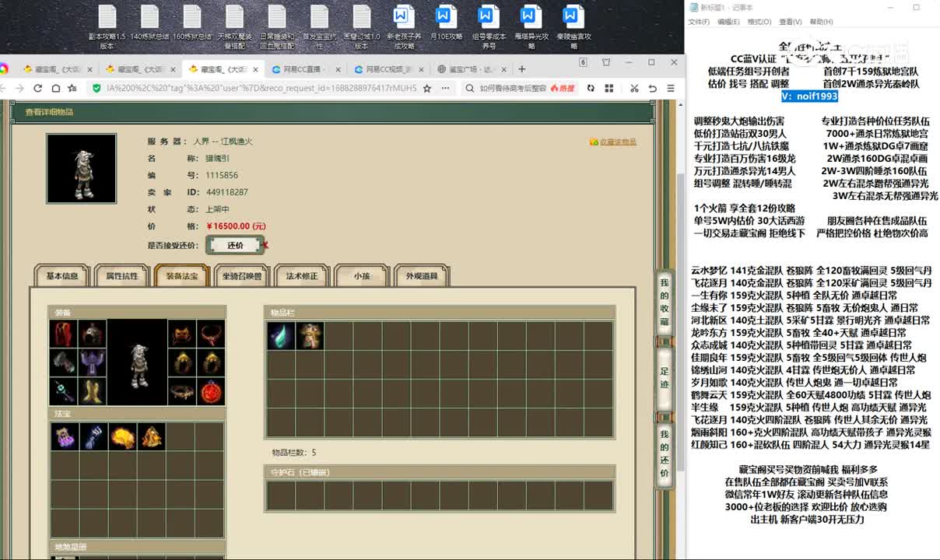Switch to 外观道具 tab
The image size is (940, 560).
coord(421,276)
